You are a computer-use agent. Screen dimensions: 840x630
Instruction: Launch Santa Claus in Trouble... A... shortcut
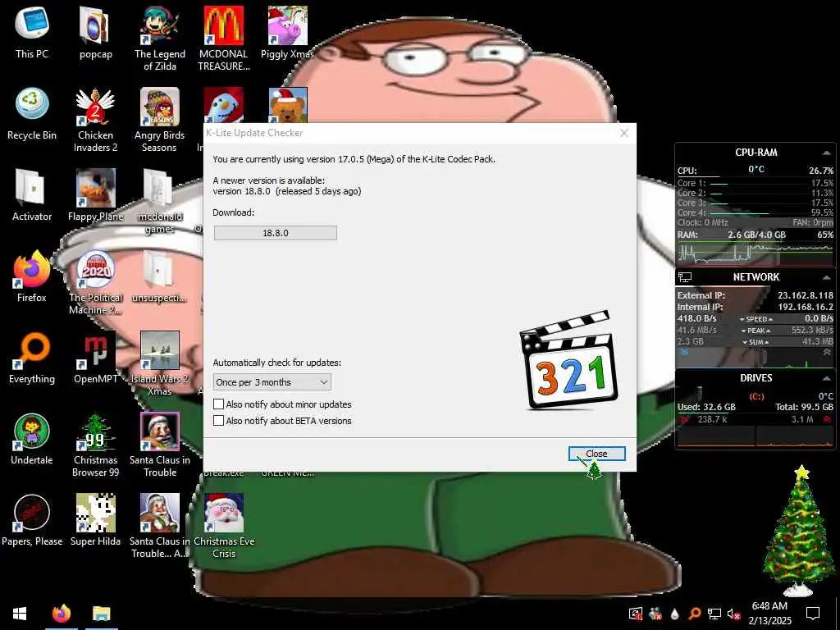pos(160,527)
